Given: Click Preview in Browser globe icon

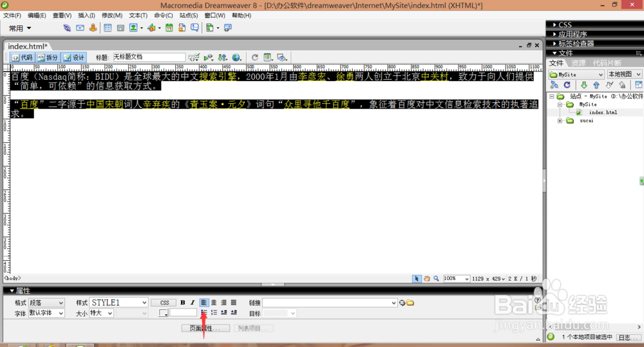Looking at the screenshot, I should tap(236, 57).
